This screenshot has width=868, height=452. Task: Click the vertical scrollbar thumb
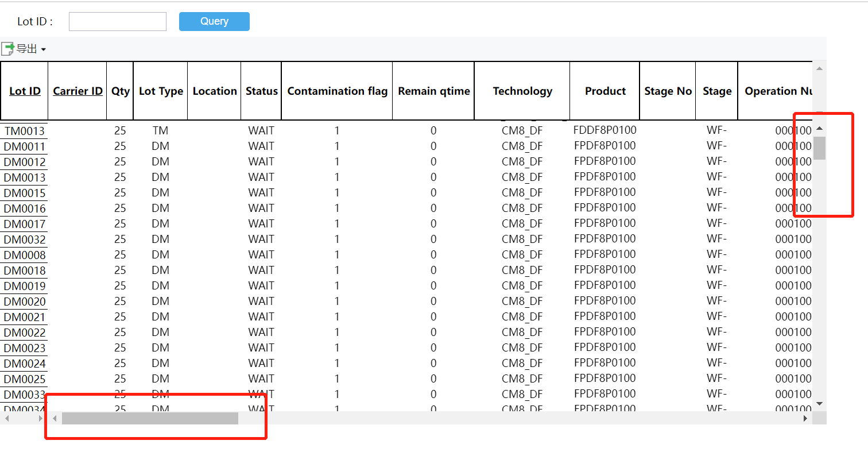coord(819,148)
